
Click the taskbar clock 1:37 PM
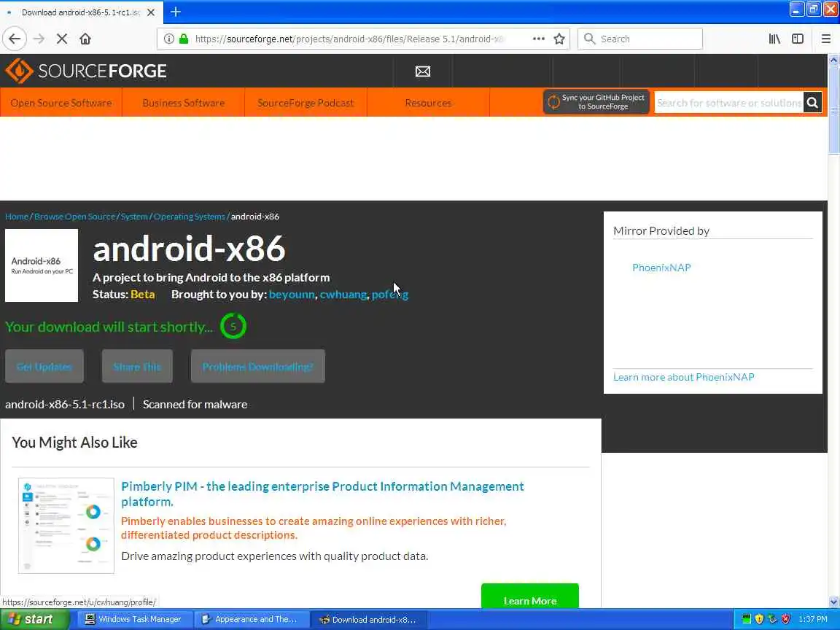click(813, 619)
